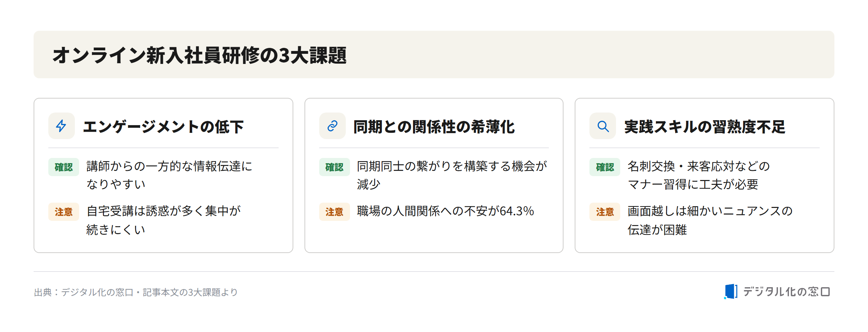The image size is (868, 332).
Task: Click the デジタル化の窓口 brand text
Action: 786,291
